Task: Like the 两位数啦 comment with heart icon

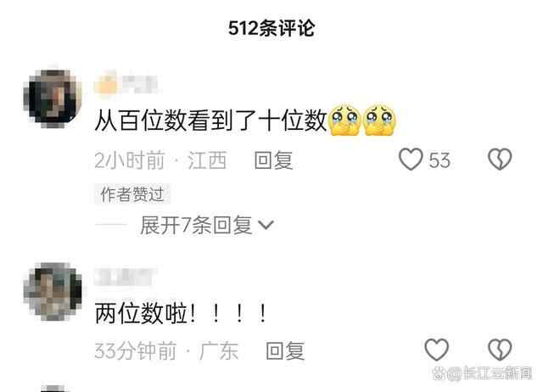Action: [436, 350]
